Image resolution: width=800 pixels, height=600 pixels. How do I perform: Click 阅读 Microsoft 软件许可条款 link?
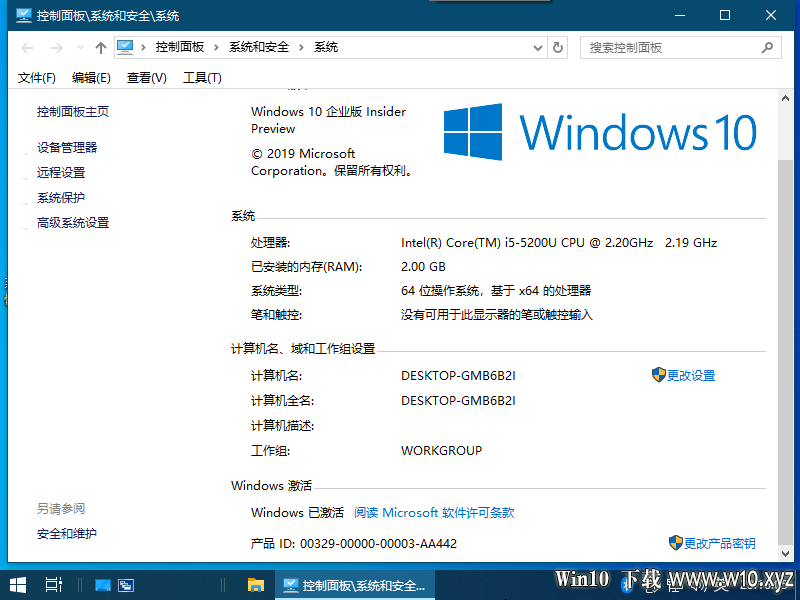click(434, 513)
